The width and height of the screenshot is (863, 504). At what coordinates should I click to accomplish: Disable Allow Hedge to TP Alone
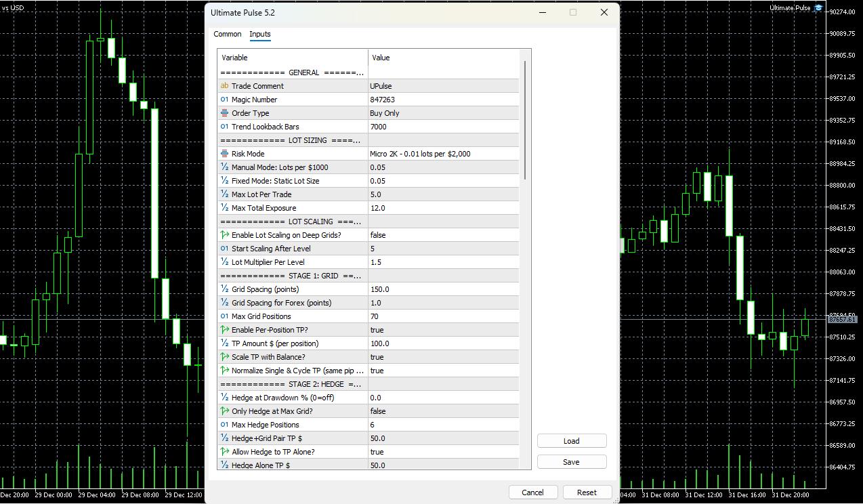coord(444,452)
